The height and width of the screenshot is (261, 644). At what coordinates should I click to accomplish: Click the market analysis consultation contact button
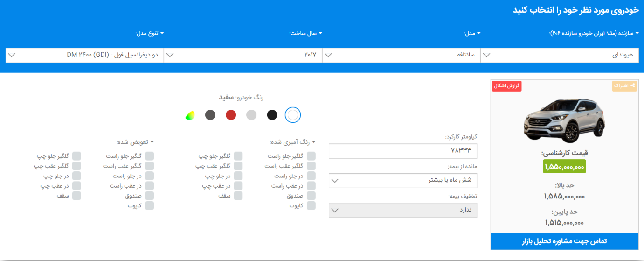coord(564,241)
